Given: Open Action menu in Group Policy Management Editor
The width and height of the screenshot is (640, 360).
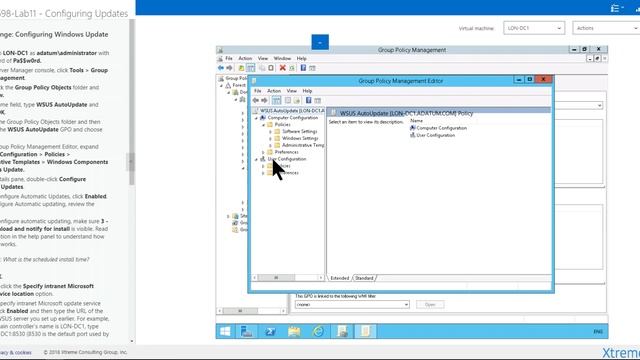Looking at the screenshot, I should click(x=274, y=91).
